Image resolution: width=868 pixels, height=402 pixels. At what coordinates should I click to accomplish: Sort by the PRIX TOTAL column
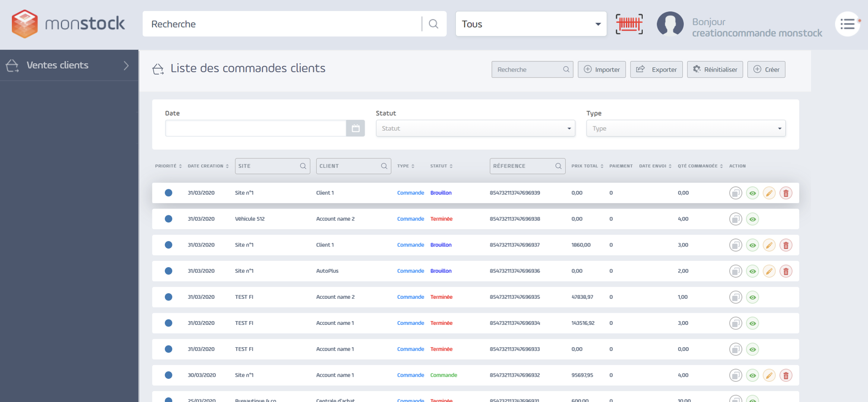pos(587,166)
